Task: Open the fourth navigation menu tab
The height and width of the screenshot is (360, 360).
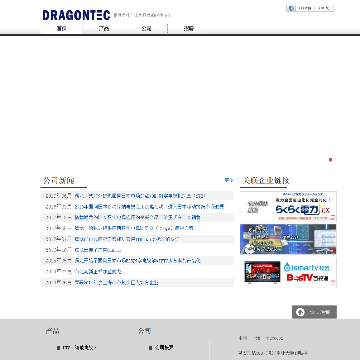Action: (x=188, y=29)
